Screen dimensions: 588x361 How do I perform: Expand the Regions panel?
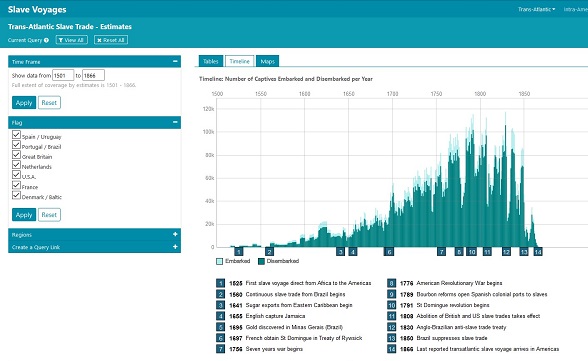[x=175, y=234]
